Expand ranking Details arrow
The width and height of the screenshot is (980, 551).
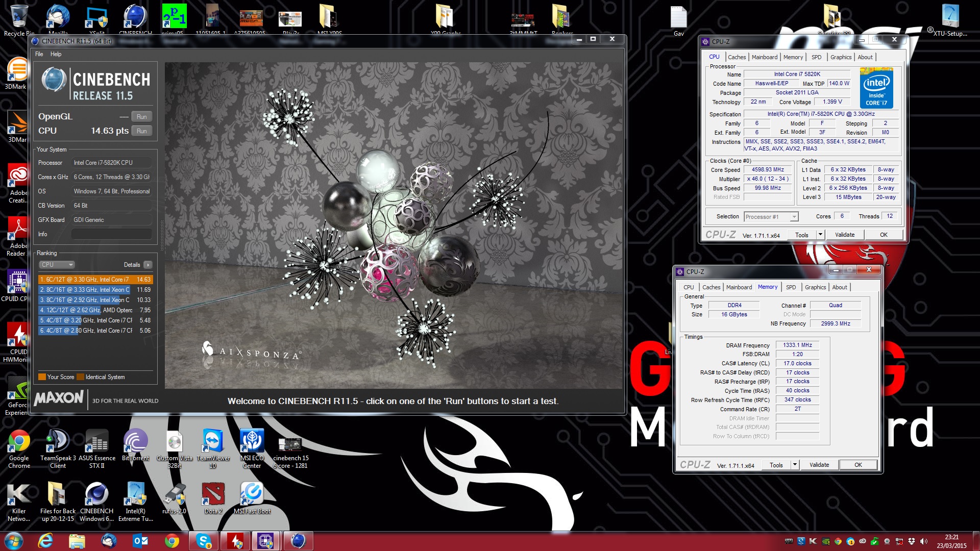point(148,265)
